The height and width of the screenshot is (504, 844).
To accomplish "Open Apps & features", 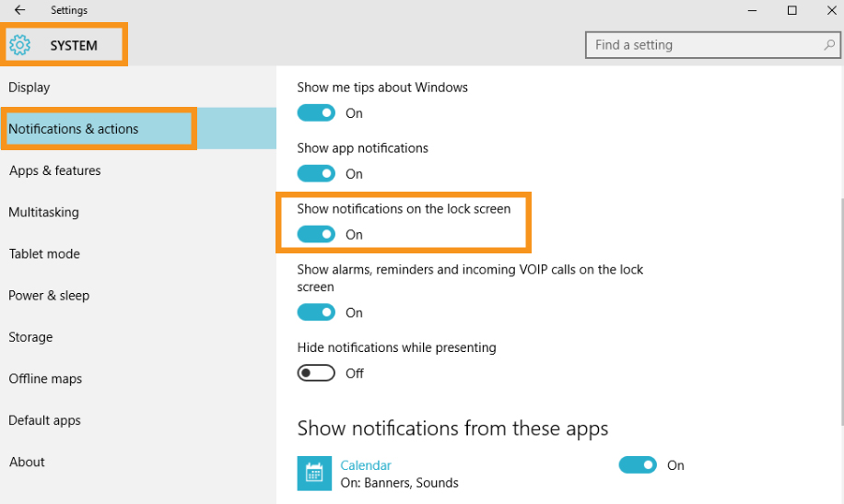I will (138, 170).
